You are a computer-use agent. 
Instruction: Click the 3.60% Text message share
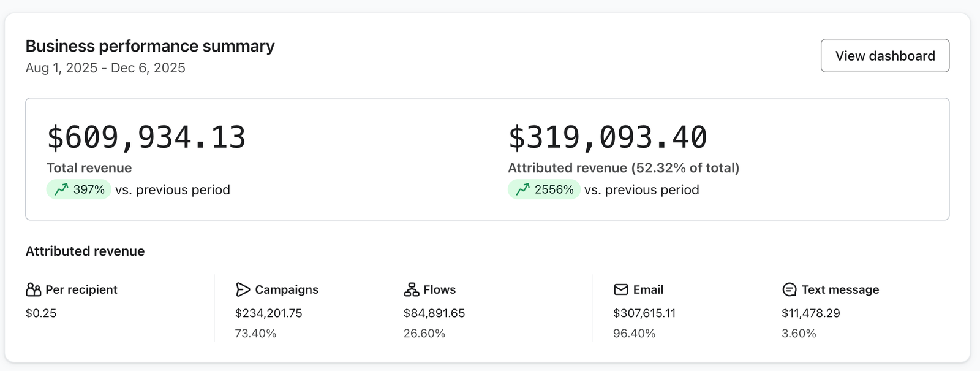[x=799, y=334]
